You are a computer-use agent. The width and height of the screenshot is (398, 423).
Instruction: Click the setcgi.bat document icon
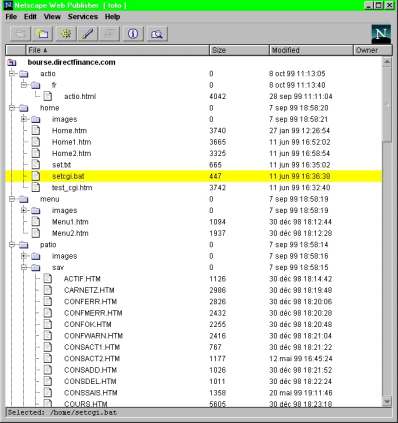36,176
